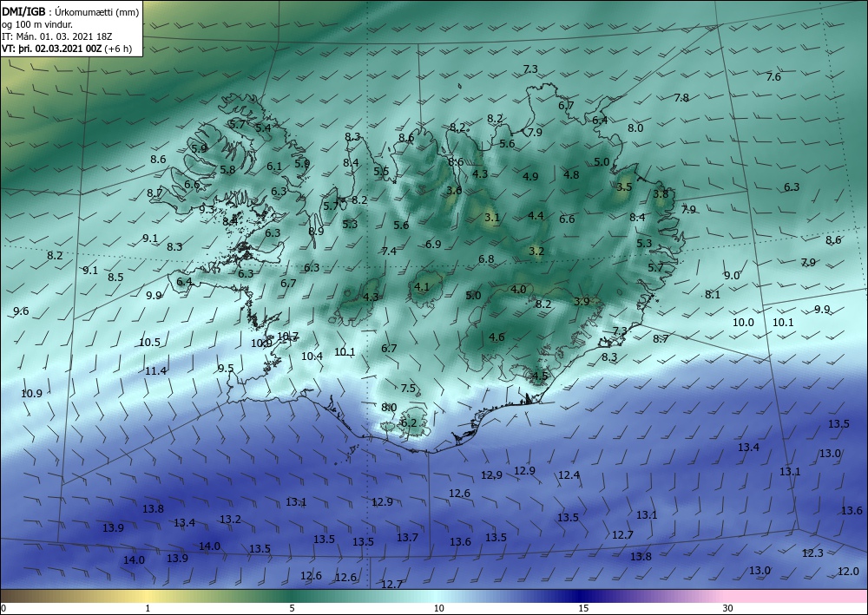Click the 'og 100 m vindur.' legend line
Viewport: 868px width, 615px height.
click(x=37, y=24)
